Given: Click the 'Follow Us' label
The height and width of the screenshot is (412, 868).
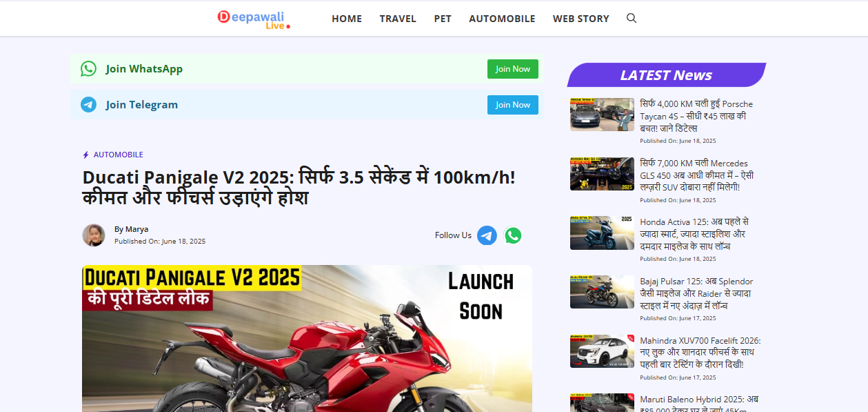Looking at the screenshot, I should (453, 235).
